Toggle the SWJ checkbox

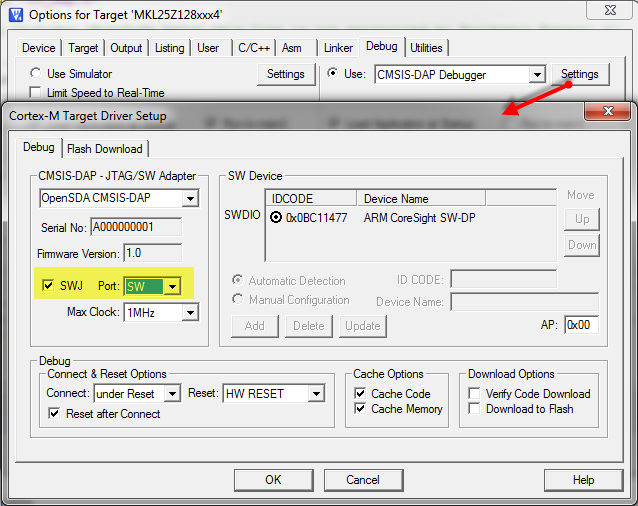click(x=47, y=287)
